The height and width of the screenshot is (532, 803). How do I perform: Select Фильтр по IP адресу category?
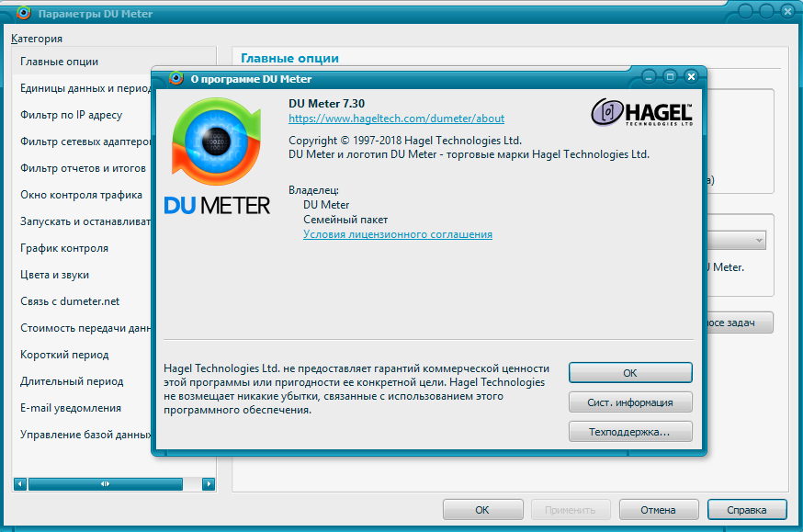click(82, 115)
